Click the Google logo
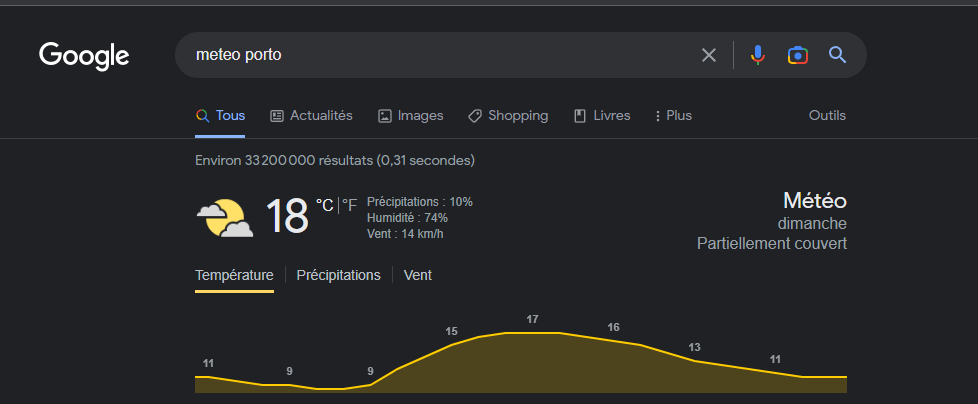The height and width of the screenshot is (404, 978). pos(84,56)
